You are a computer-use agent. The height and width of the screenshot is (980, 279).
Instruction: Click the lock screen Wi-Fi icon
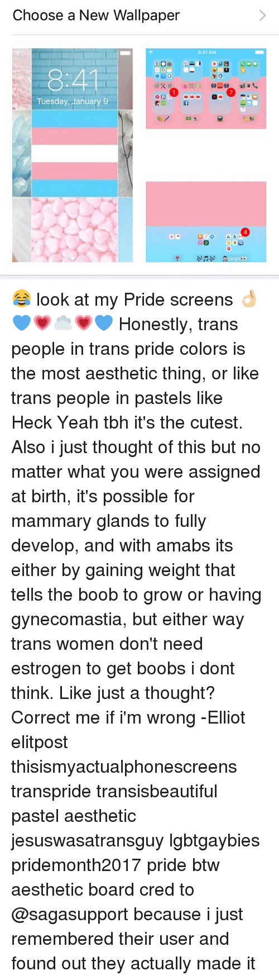(17, 53)
